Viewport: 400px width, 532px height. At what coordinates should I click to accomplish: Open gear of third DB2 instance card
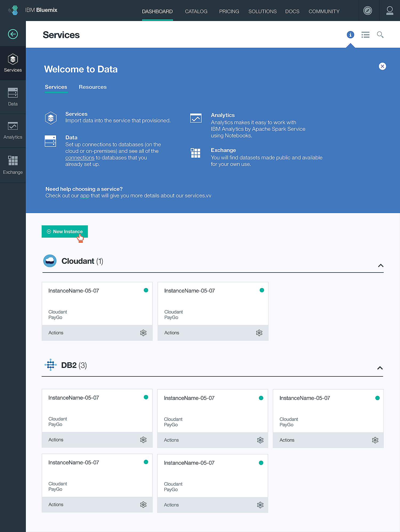375,440
